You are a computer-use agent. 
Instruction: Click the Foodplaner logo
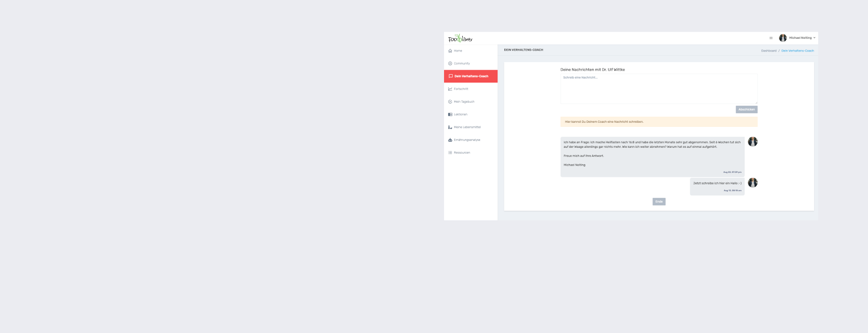[460, 39]
